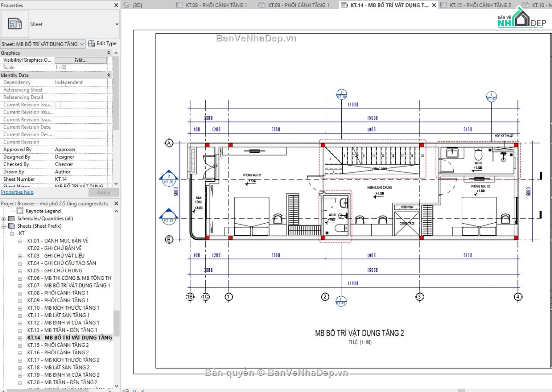Screen dimensions: 552x392
Task: Click the Project Browser scroll-down arrow
Action: click(x=116, y=386)
